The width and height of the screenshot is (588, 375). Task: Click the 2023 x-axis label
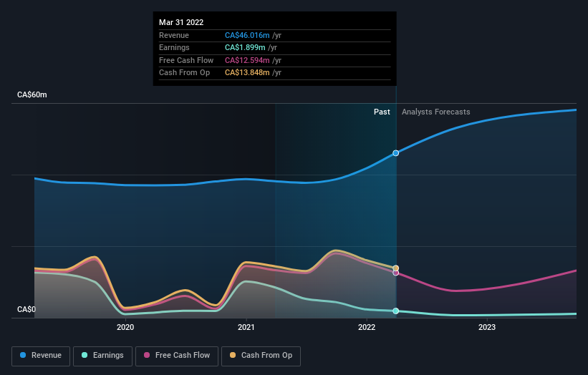tap(487, 327)
